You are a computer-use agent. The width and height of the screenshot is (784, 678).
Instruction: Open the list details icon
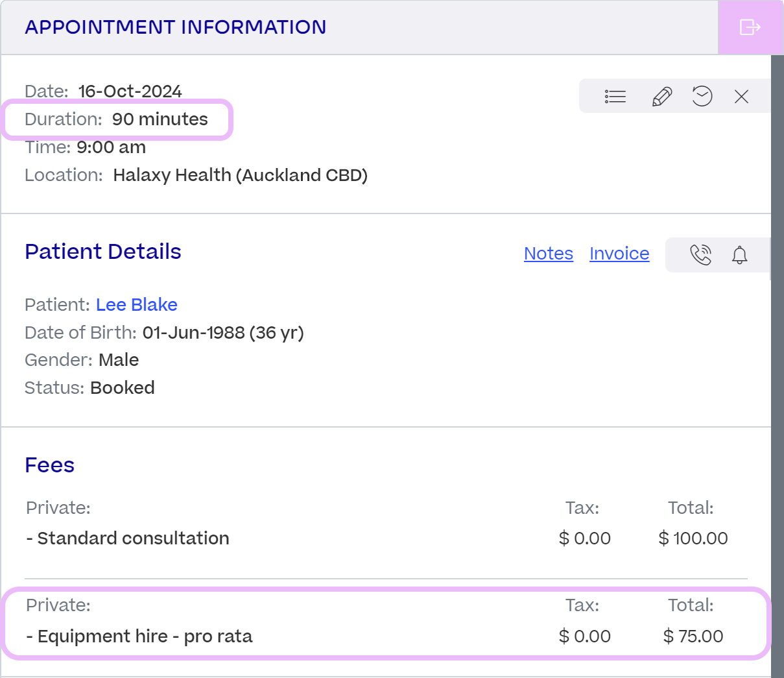[615, 97]
